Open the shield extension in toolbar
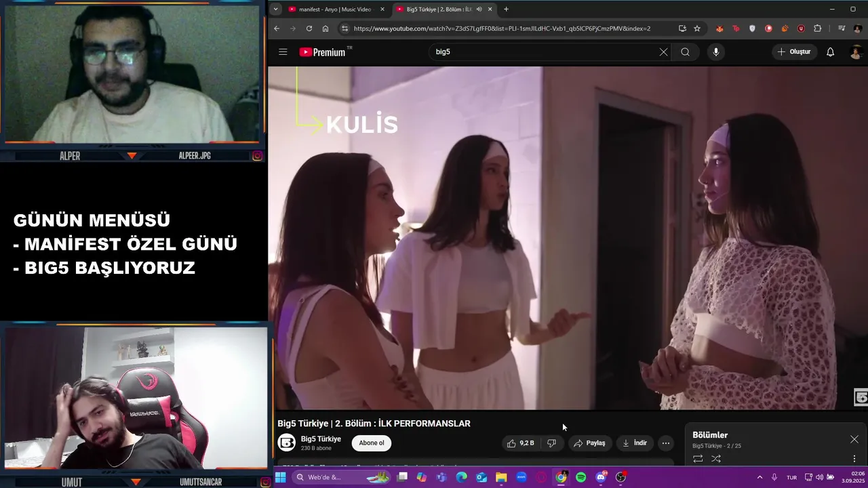868x488 pixels. [752, 28]
